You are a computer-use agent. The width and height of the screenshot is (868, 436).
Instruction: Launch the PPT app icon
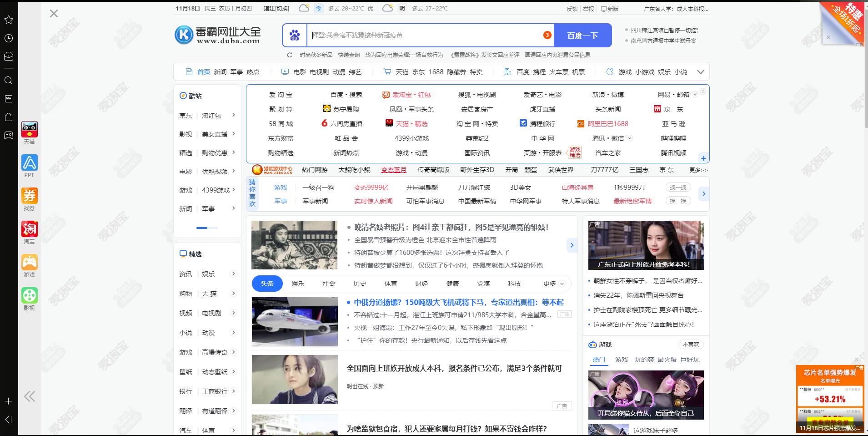[x=30, y=163]
